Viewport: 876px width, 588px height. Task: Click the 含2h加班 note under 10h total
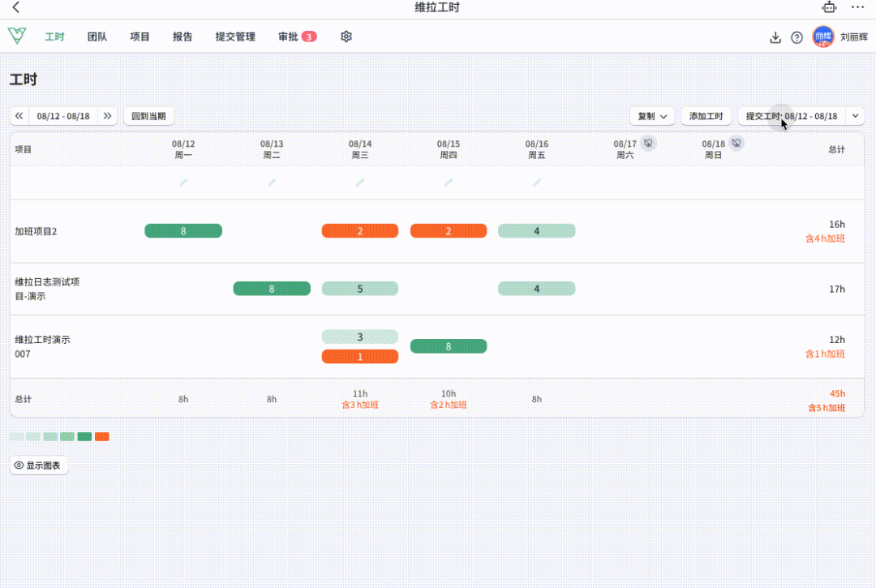click(x=448, y=405)
